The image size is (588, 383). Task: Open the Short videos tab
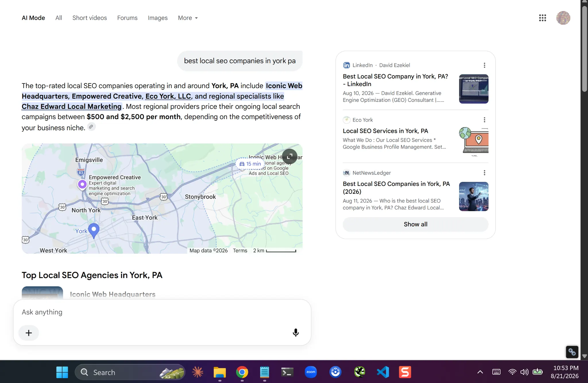point(90,18)
